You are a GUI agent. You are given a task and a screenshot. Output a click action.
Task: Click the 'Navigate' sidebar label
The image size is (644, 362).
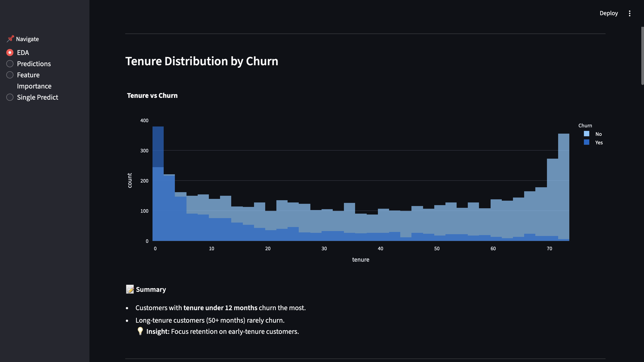pos(27,39)
